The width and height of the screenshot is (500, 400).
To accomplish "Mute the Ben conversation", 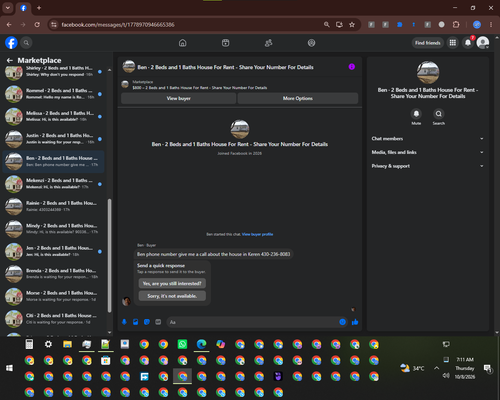I will click(416, 114).
